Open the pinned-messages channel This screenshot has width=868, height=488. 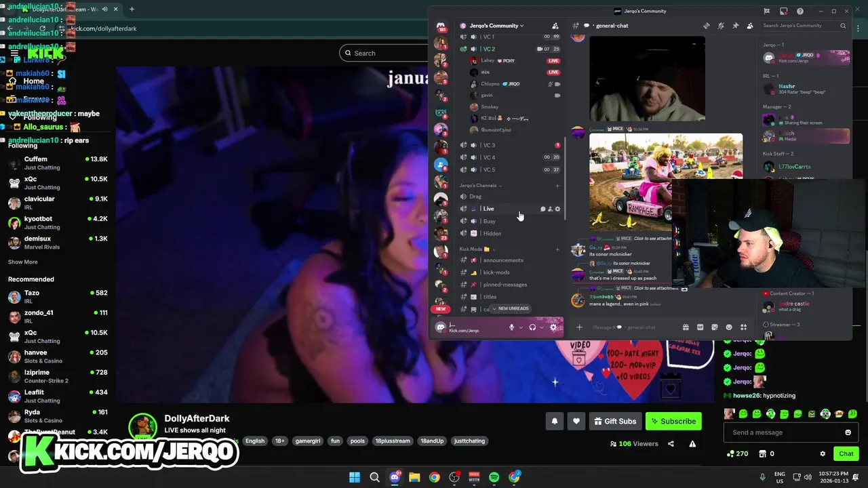(510, 285)
